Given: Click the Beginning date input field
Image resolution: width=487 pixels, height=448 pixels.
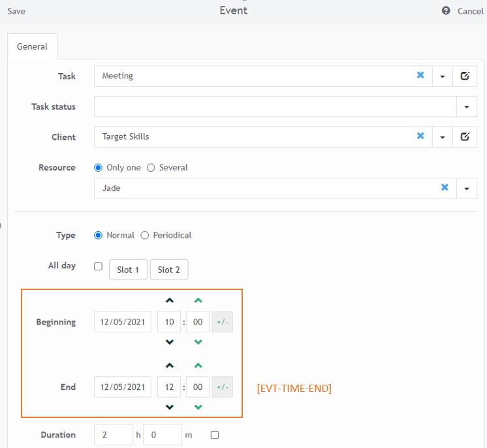Looking at the screenshot, I should [123, 322].
